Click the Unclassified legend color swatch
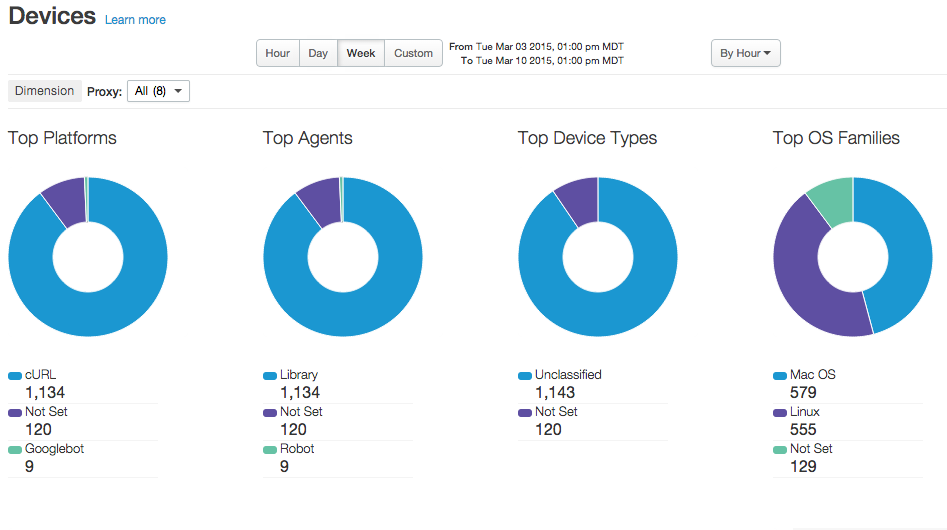947x530 pixels. tap(525, 376)
